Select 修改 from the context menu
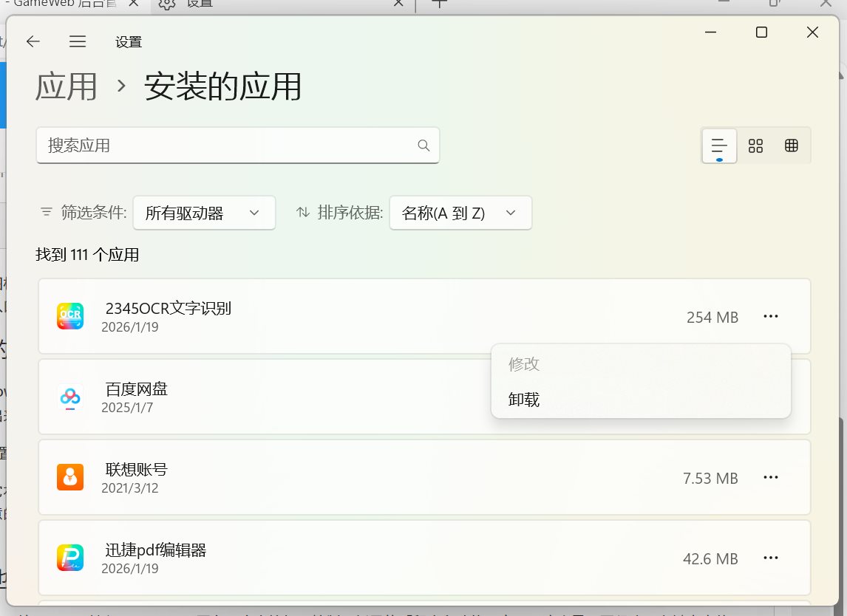The image size is (847, 616). coord(524,364)
